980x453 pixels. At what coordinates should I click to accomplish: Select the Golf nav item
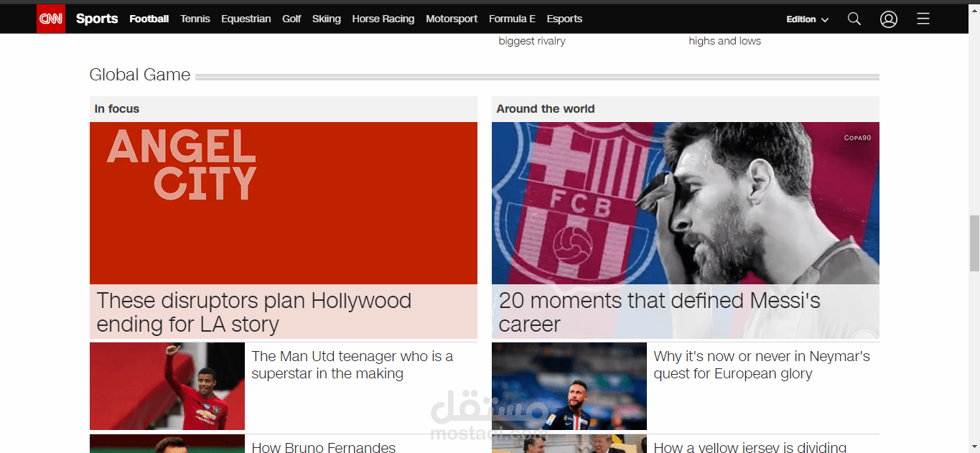291,19
